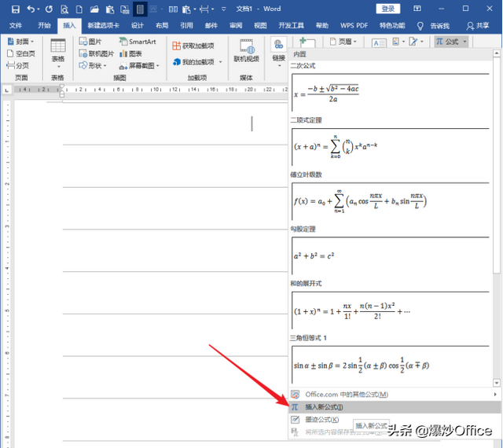Click the 获取加载项 get add-ins icon
This screenshot has height=448, width=503.
(x=193, y=46)
